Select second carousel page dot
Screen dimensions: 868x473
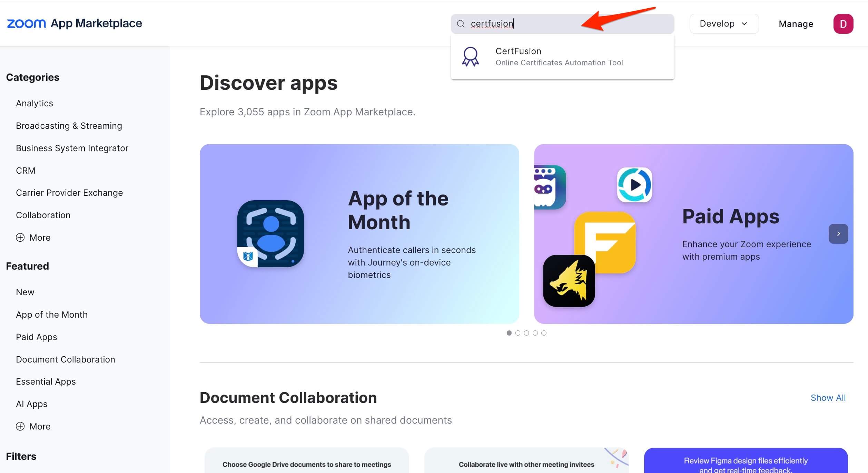[x=517, y=333]
